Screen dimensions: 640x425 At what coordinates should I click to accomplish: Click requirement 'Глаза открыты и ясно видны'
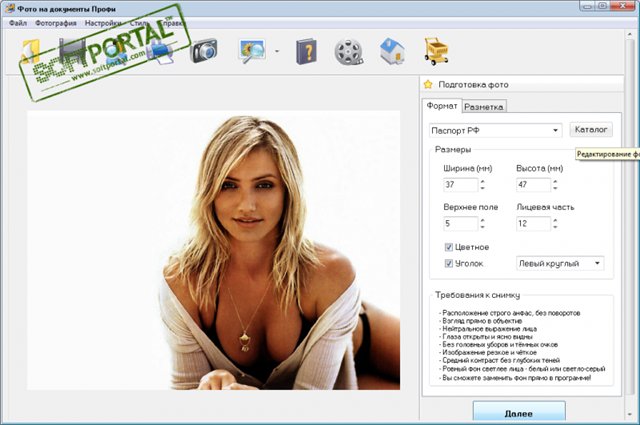tap(487, 336)
